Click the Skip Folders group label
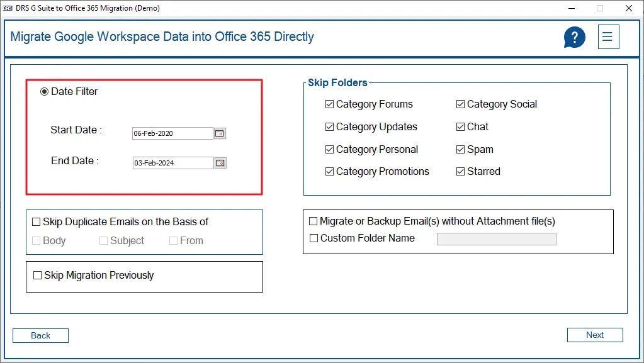This screenshot has width=644, height=363. tap(337, 82)
